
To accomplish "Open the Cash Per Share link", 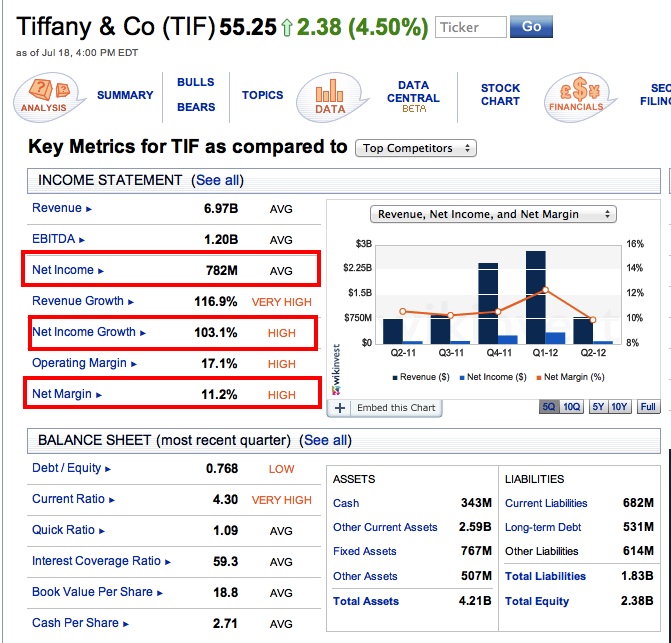I will click(75, 623).
